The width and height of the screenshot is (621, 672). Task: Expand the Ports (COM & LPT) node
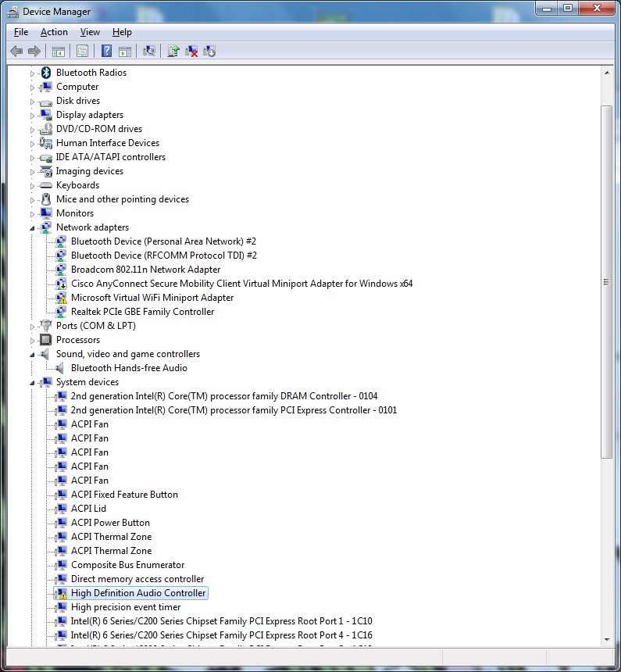click(32, 327)
